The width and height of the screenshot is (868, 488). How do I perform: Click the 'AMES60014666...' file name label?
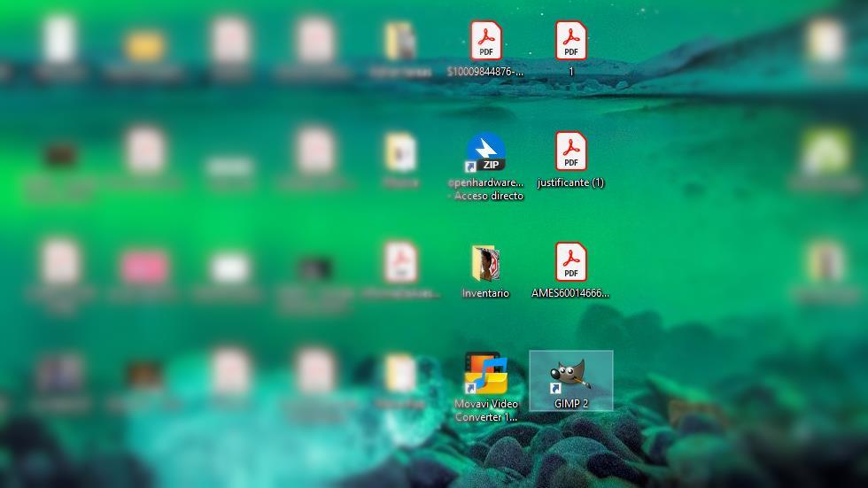click(570, 293)
